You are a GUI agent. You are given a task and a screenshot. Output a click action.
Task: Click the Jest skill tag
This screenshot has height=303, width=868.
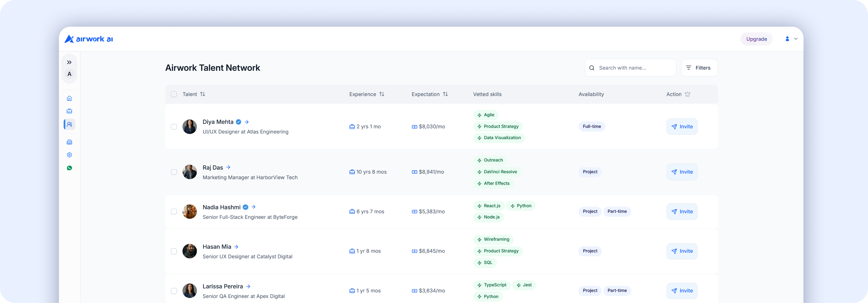[x=524, y=285]
